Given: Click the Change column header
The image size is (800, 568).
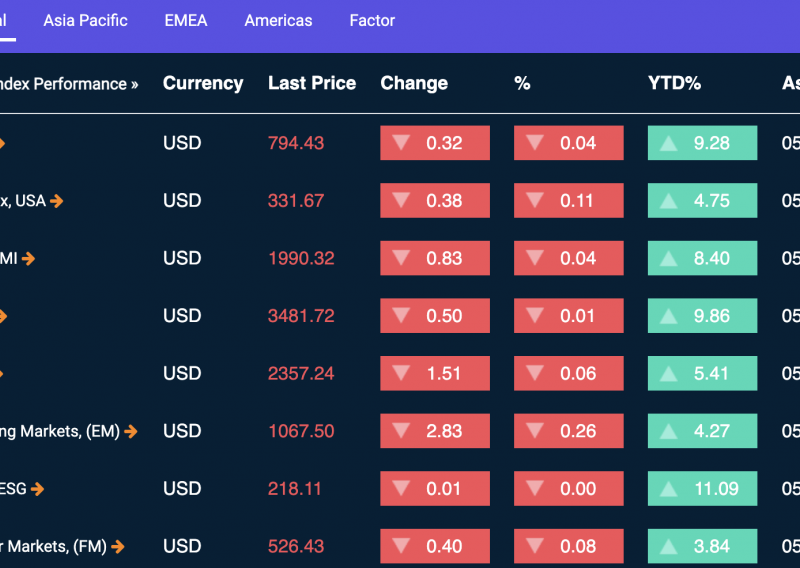Looking at the screenshot, I should pyautogui.click(x=414, y=83).
